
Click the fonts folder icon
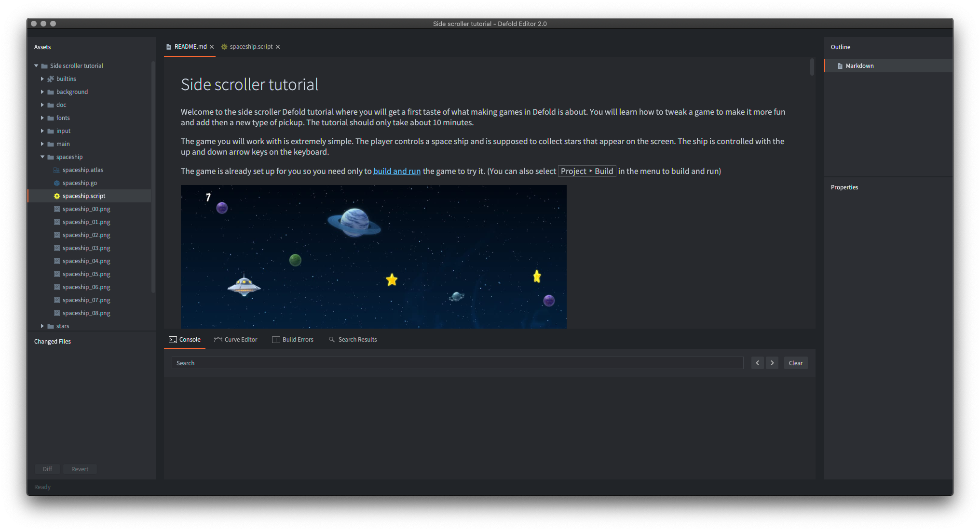pyautogui.click(x=51, y=118)
